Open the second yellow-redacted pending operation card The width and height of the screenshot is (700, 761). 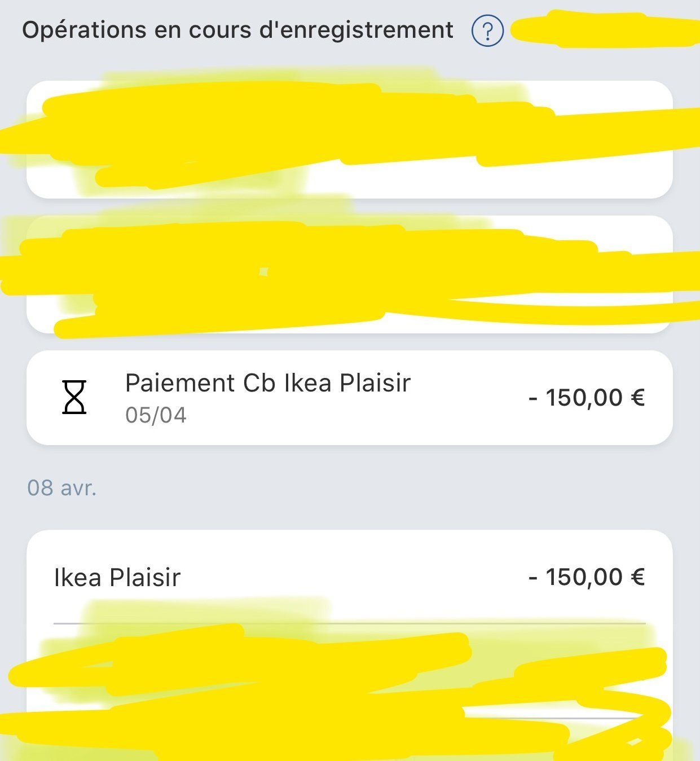(x=350, y=274)
